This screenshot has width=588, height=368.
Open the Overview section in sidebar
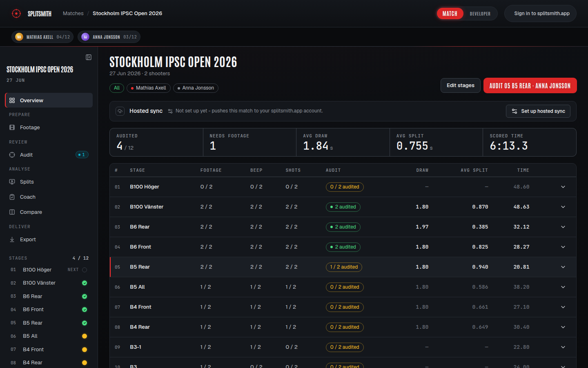[x=49, y=100]
